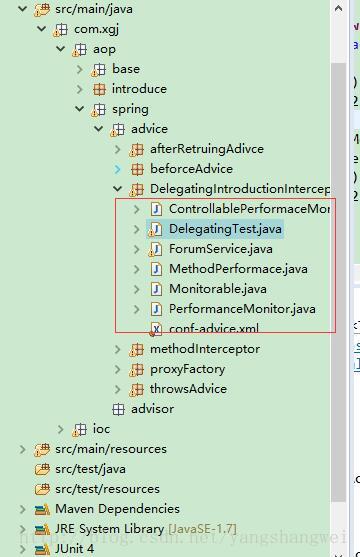The width and height of the screenshot is (360, 557).
Task: Select the MethodPerformace.java label
Action: (x=238, y=269)
